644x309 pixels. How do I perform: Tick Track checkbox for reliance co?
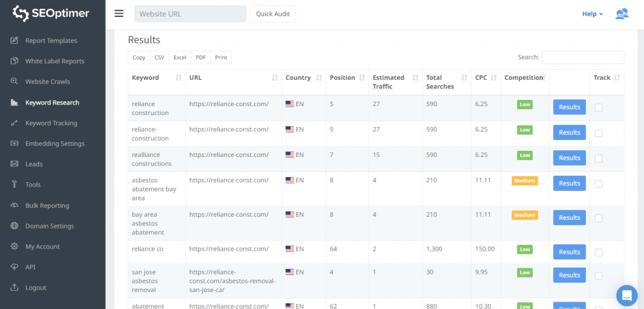(599, 252)
